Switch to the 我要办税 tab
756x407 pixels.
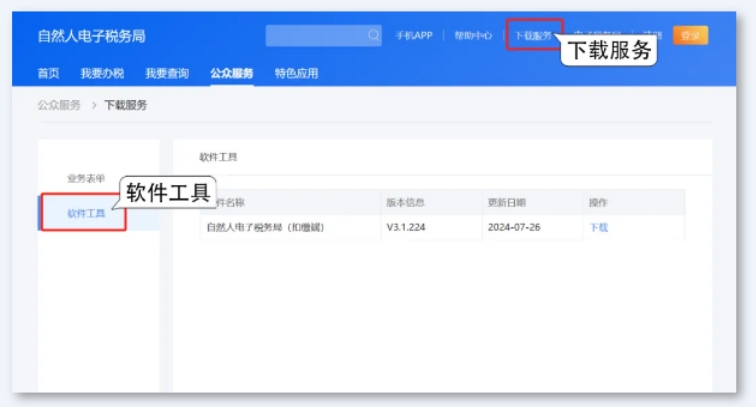pyautogui.click(x=102, y=73)
